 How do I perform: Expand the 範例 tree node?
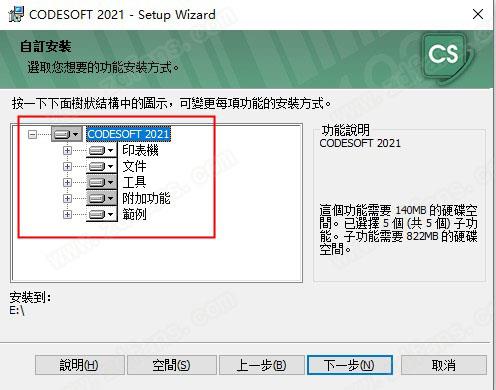(x=67, y=214)
